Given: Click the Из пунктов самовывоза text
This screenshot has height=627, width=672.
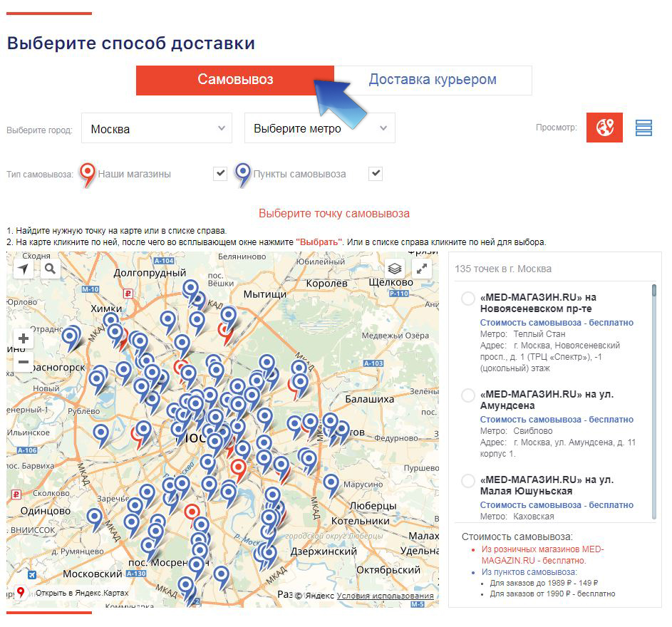Looking at the screenshot, I should tap(529, 571).
